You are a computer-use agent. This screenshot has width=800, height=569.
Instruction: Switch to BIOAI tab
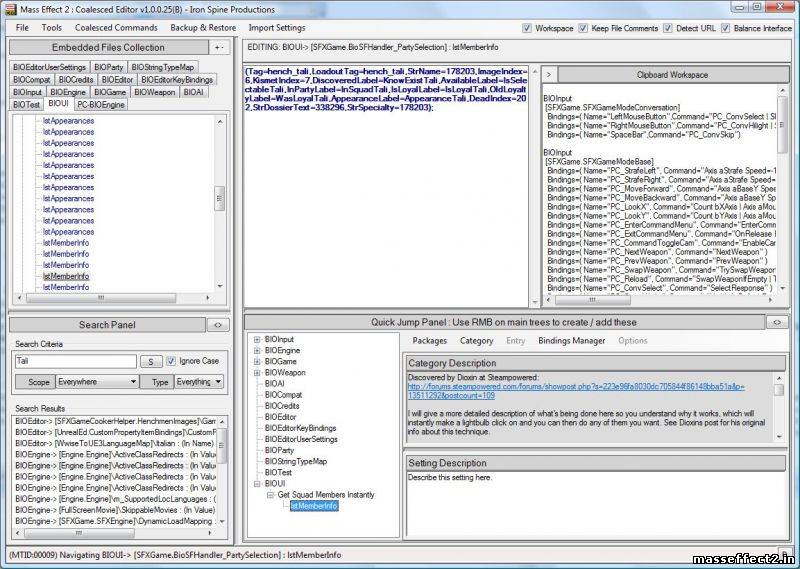click(193, 92)
